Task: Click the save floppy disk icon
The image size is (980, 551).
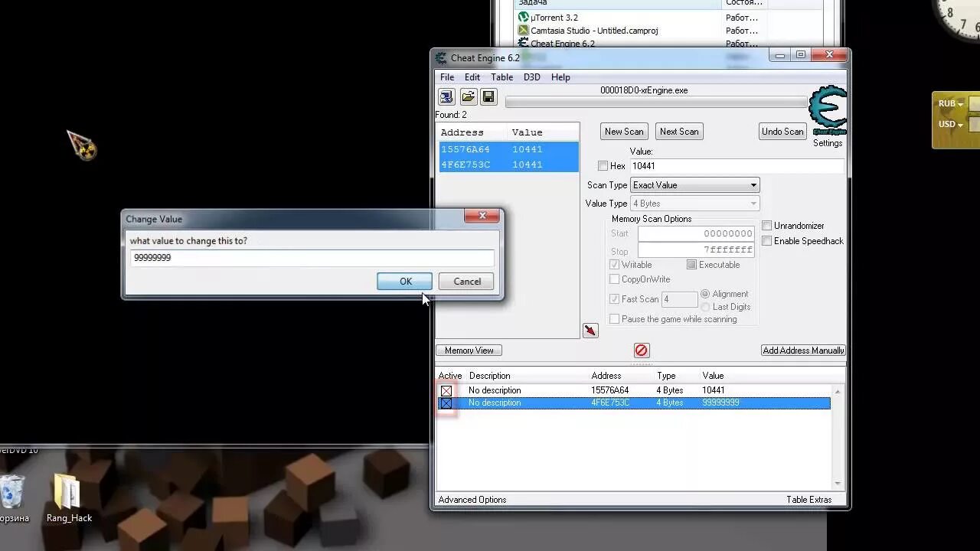Action: click(488, 97)
